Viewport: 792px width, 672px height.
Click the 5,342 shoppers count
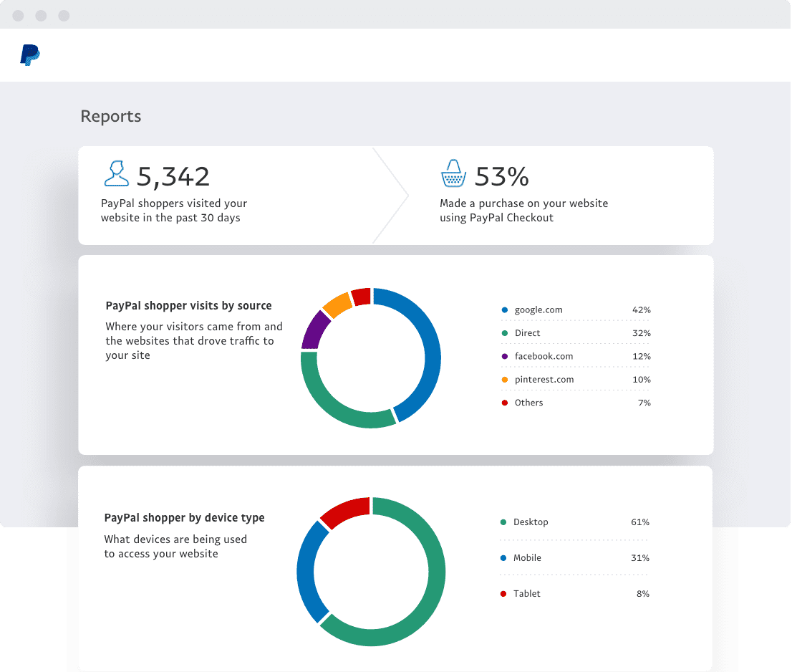(173, 176)
